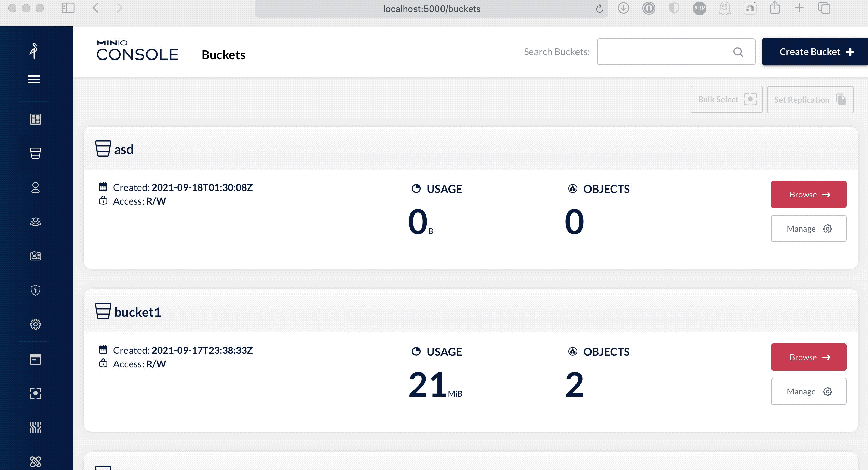Open Buckets section via sidebar bucket icon
The image size is (868, 470).
pos(36,153)
